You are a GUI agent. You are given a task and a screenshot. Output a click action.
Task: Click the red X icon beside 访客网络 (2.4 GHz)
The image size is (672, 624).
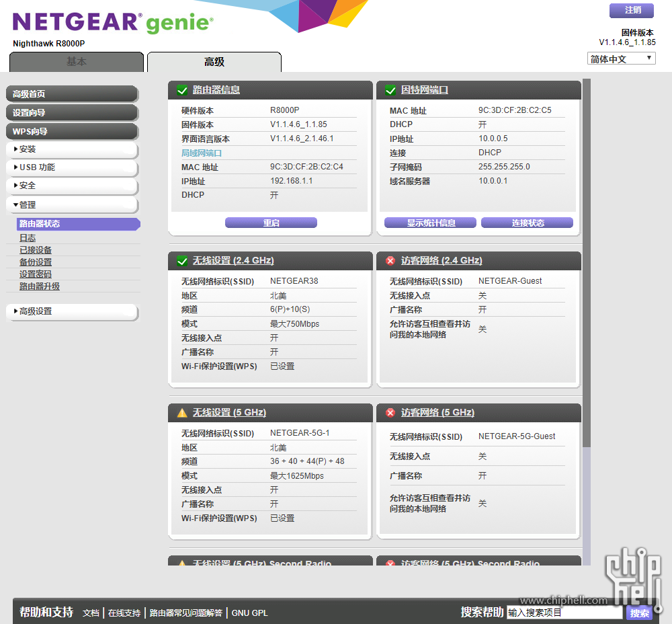(390, 261)
